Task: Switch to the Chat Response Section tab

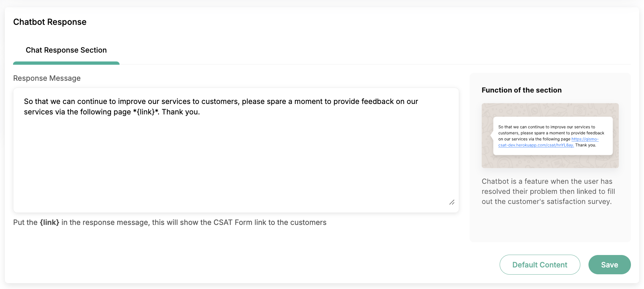Action: 66,50
